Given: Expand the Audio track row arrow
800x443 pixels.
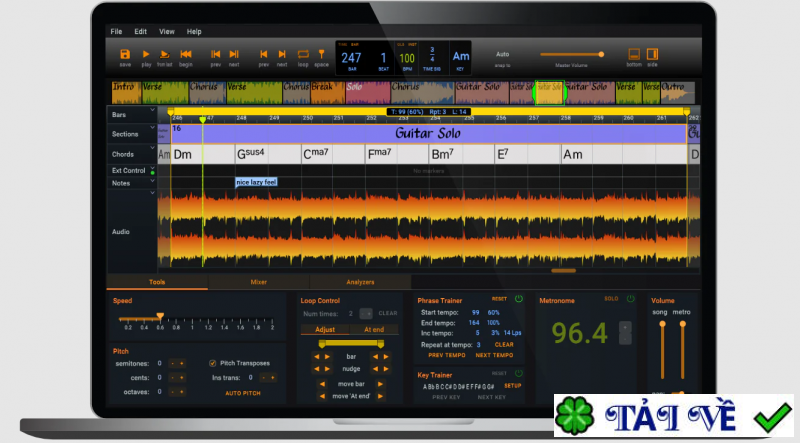Looking at the screenshot, I should 153,193.
